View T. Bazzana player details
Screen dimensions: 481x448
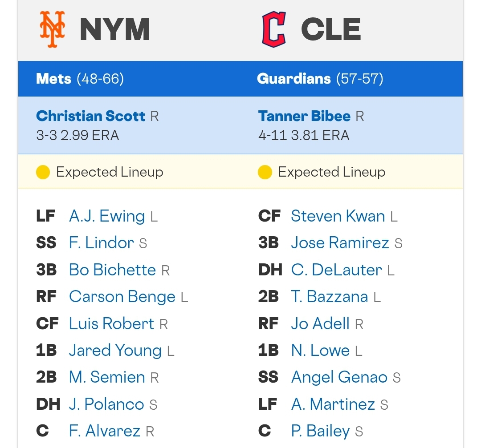tap(330, 297)
